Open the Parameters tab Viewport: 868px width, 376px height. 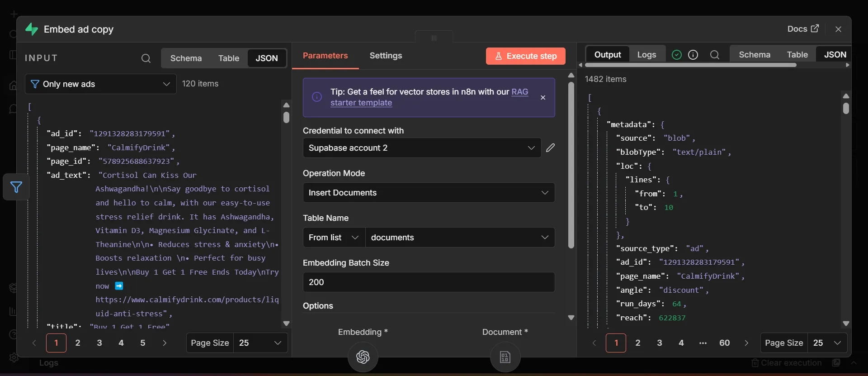pyautogui.click(x=325, y=56)
